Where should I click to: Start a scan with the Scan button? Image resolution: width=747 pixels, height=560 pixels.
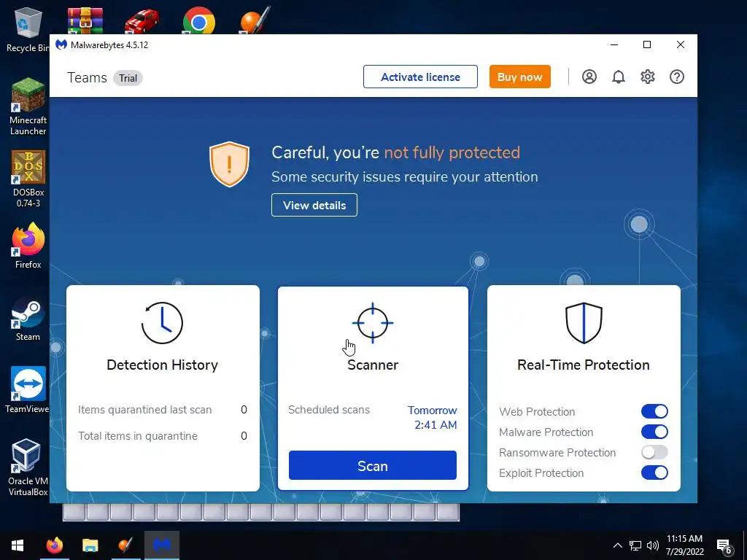click(x=373, y=466)
